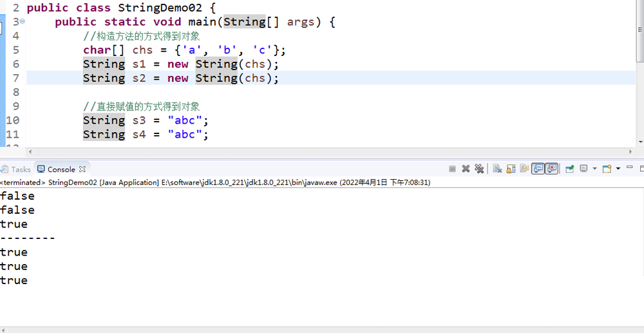The width and height of the screenshot is (644, 333).
Task: Click the "abc" literal on line 11
Action: coord(185,134)
